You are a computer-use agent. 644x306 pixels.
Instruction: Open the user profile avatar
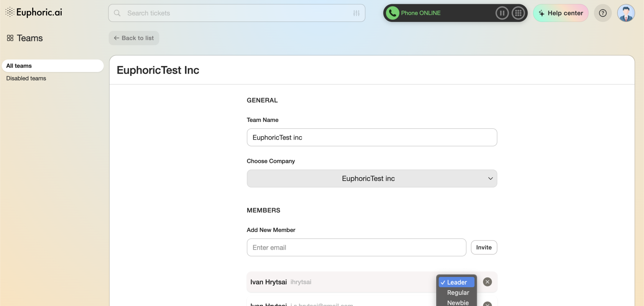626,13
